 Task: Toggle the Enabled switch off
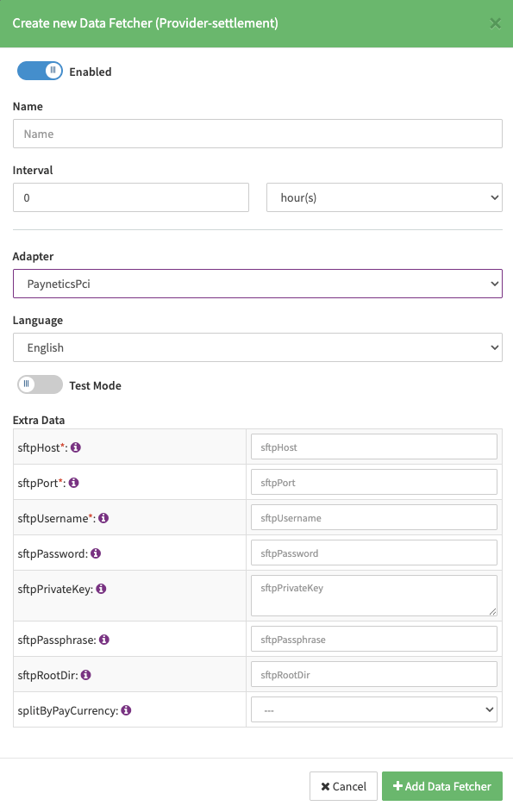(40, 71)
